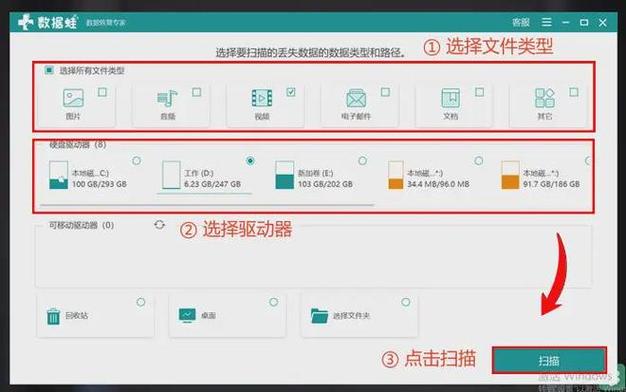Click the 回收站 label text
This screenshot has height=392, width=626.
[76, 315]
